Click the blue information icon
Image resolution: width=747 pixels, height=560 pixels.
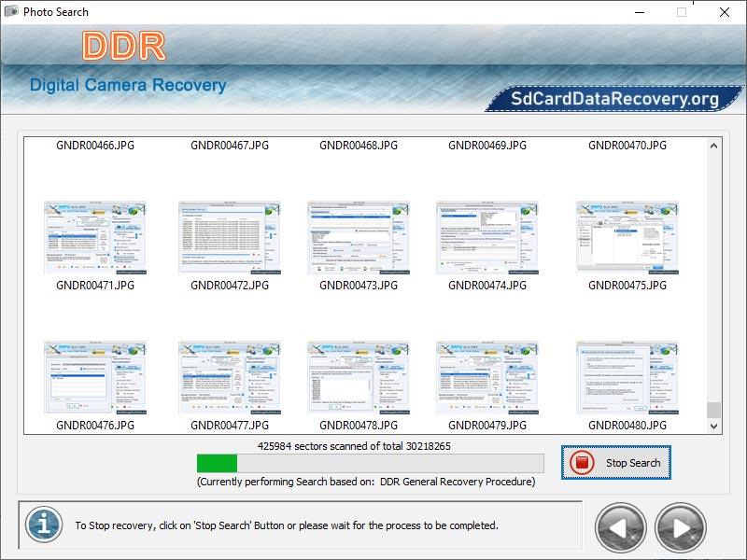pos(44,525)
